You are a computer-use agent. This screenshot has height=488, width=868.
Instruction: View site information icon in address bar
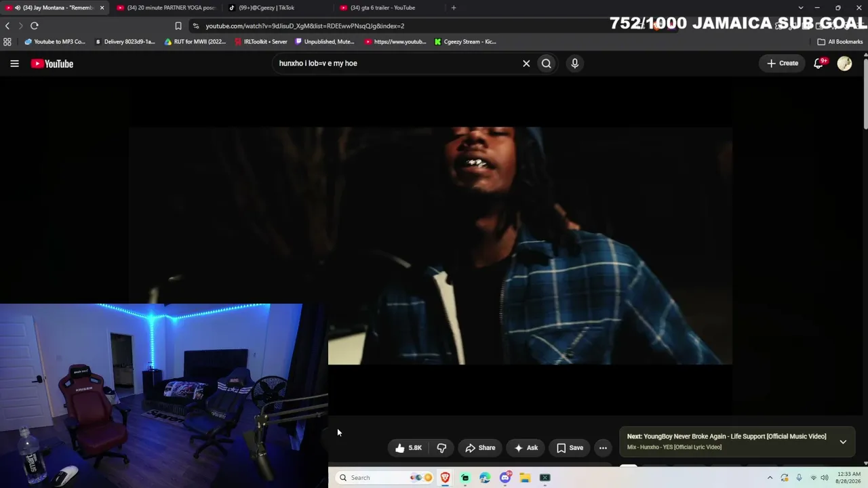[x=196, y=26]
